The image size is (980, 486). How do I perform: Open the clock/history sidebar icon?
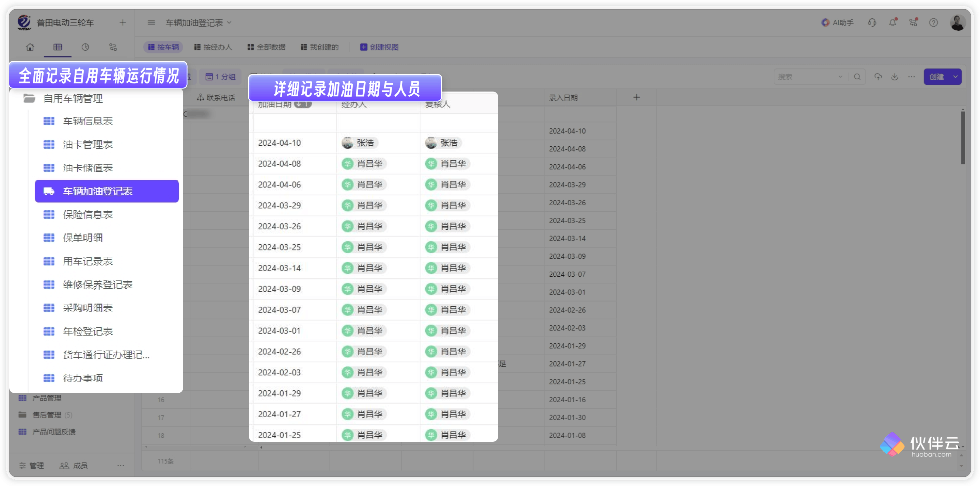point(85,47)
